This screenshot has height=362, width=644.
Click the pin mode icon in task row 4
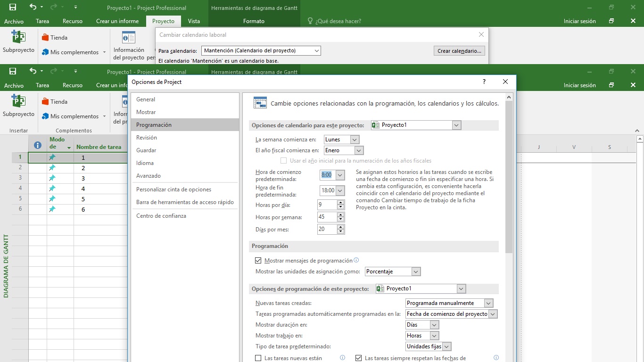(52, 189)
